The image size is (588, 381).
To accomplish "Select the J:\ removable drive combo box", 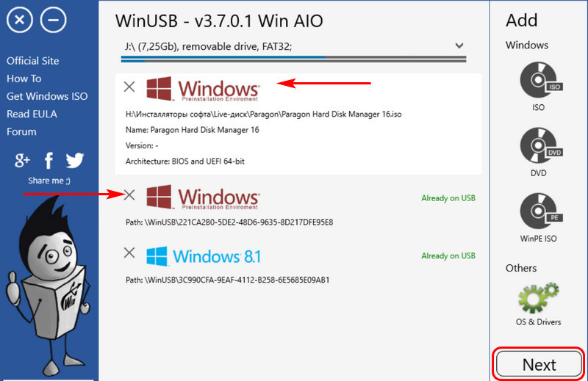I will tap(293, 46).
